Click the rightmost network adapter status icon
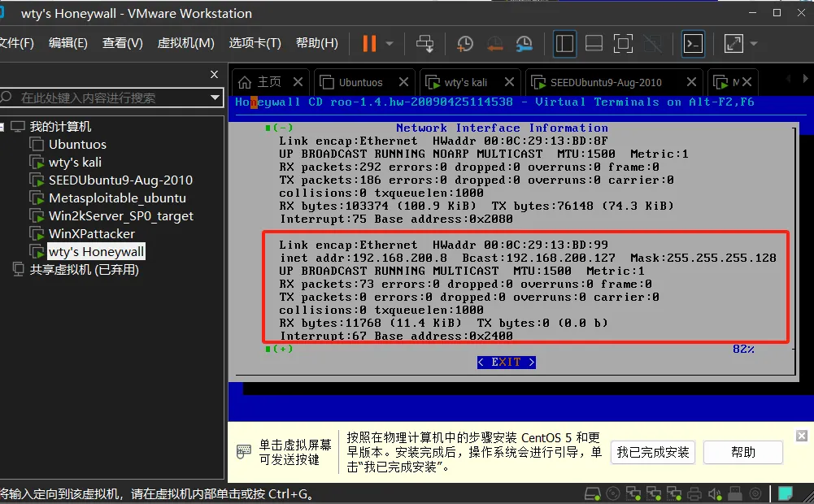 [674, 493]
